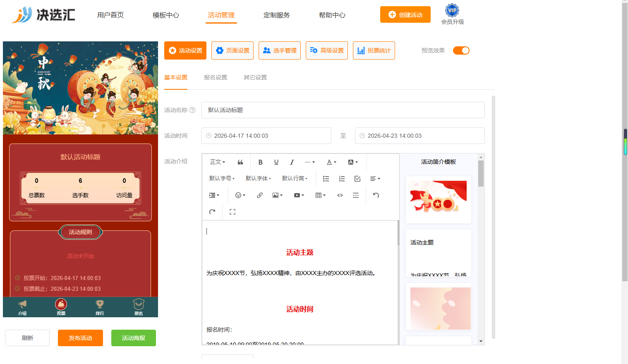Open the 活动设置 section
Viewport: 628px width, 364px height.
(185, 50)
